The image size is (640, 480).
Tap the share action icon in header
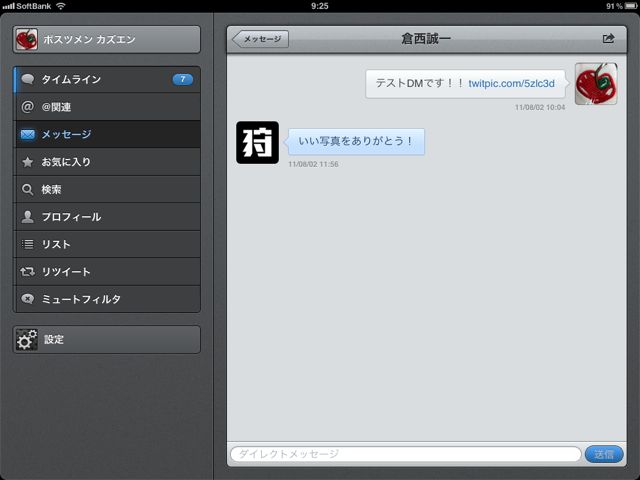[x=608, y=38]
